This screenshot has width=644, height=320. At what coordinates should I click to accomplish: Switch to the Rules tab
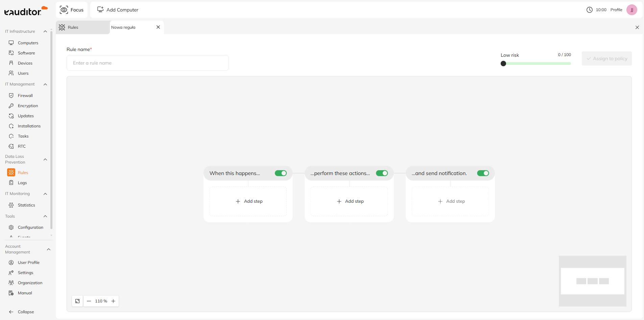pyautogui.click(x=73, y=27)
